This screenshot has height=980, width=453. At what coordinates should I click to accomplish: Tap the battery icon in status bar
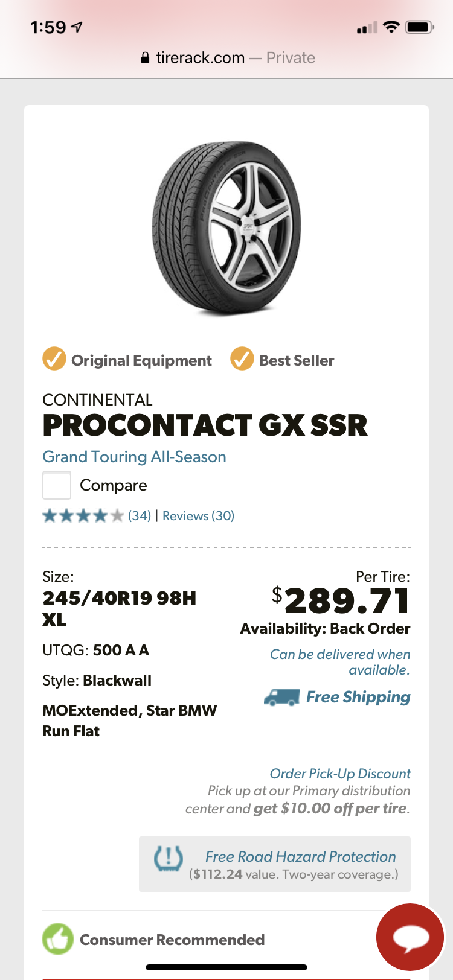(419, 27)
